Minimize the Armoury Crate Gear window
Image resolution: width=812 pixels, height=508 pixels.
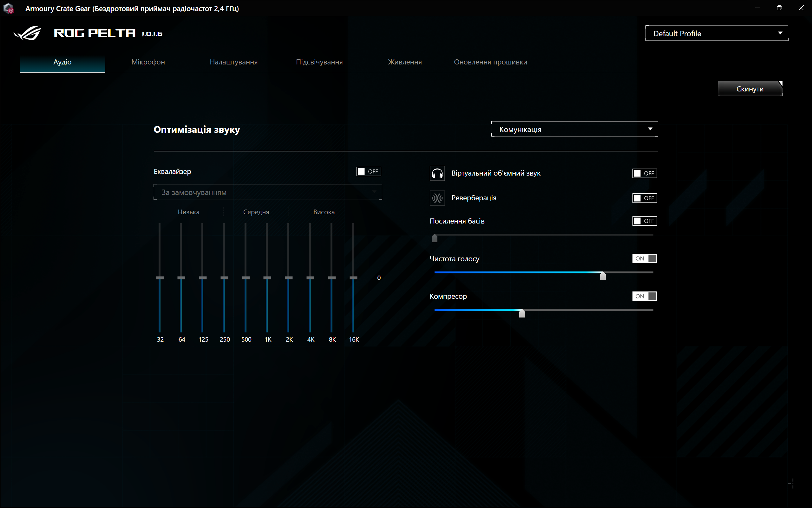[x=757, y=8]
